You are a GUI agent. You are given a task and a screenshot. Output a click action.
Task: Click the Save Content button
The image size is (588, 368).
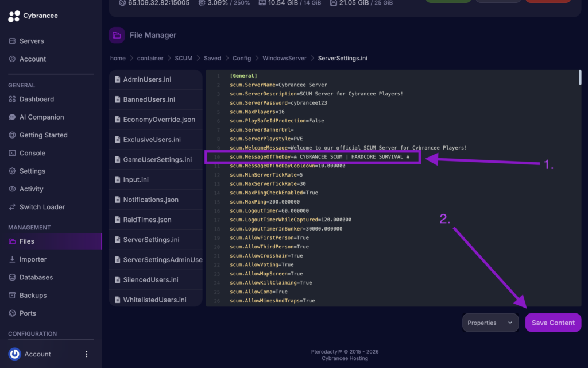[x=552, y=323]
